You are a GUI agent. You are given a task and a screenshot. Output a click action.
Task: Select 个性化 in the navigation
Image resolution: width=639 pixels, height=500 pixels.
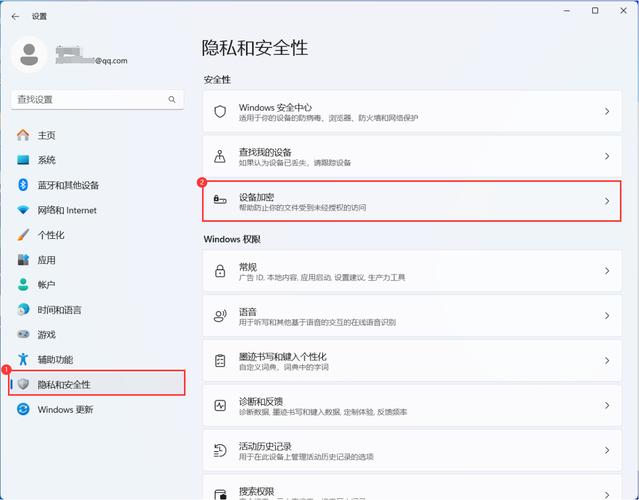tap(97, 235)
